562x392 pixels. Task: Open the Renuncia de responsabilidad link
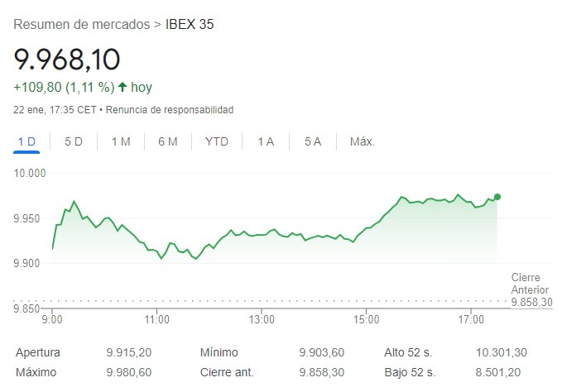[170, 109]
